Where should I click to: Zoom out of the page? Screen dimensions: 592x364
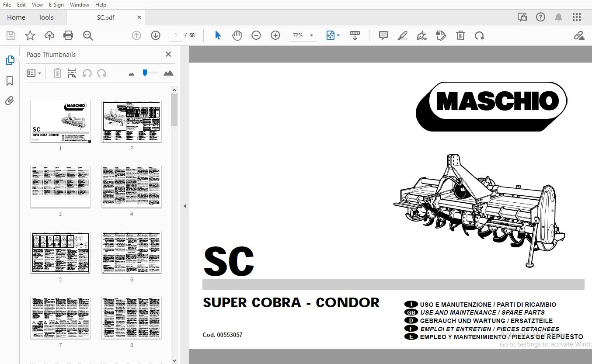256,35
